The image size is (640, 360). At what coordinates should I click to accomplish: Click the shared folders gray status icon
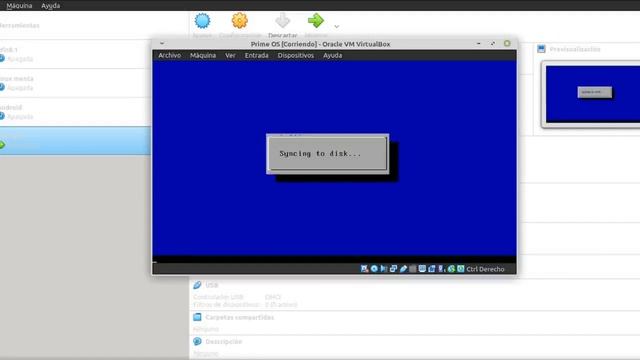(x=413, y=269)
